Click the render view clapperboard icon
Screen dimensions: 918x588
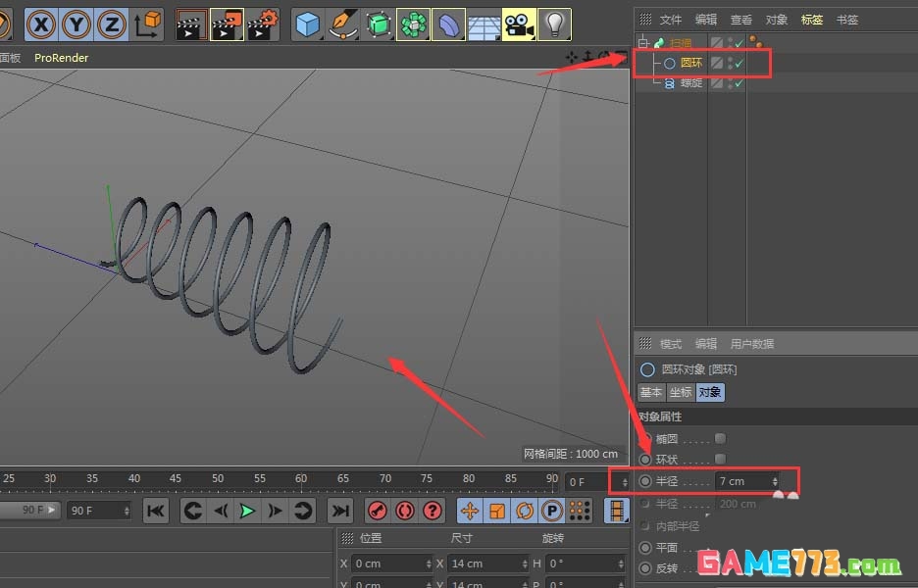tap(191, 24)
